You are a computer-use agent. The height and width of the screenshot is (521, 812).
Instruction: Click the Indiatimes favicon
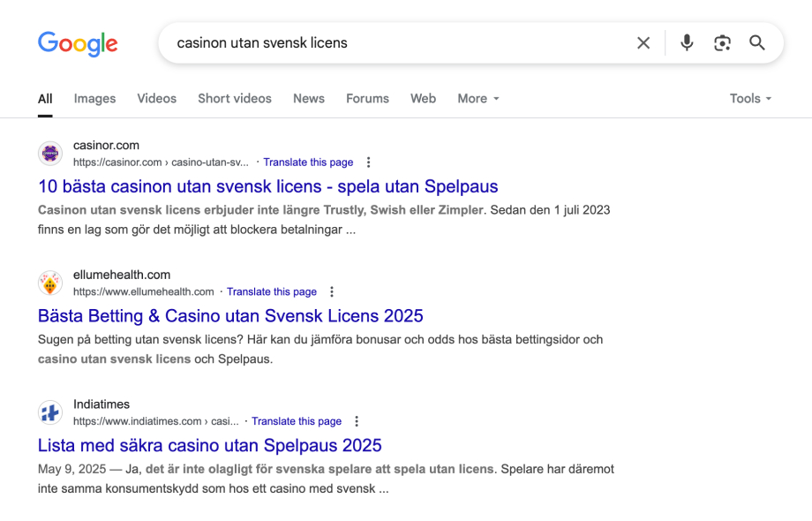(50, 412)
